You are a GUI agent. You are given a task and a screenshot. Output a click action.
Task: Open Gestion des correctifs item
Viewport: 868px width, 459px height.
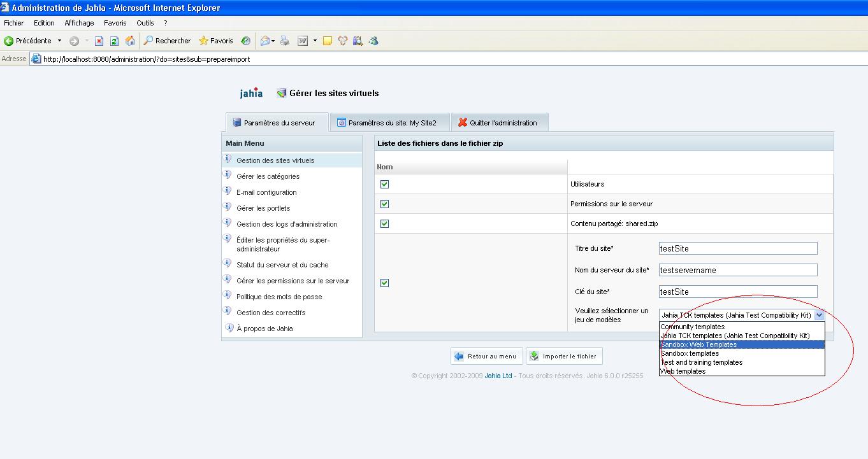point(271,313)
